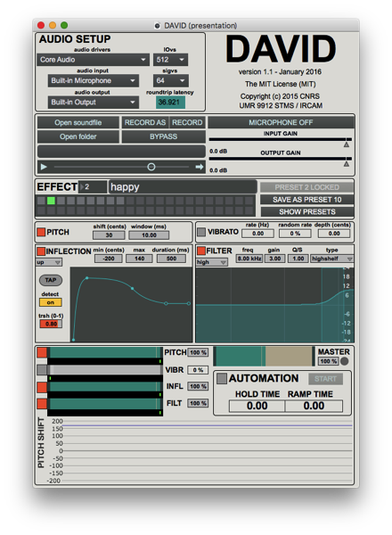Viewport: 392px width, 535px height.
Task: Click Open folder button
Action: 78,136
